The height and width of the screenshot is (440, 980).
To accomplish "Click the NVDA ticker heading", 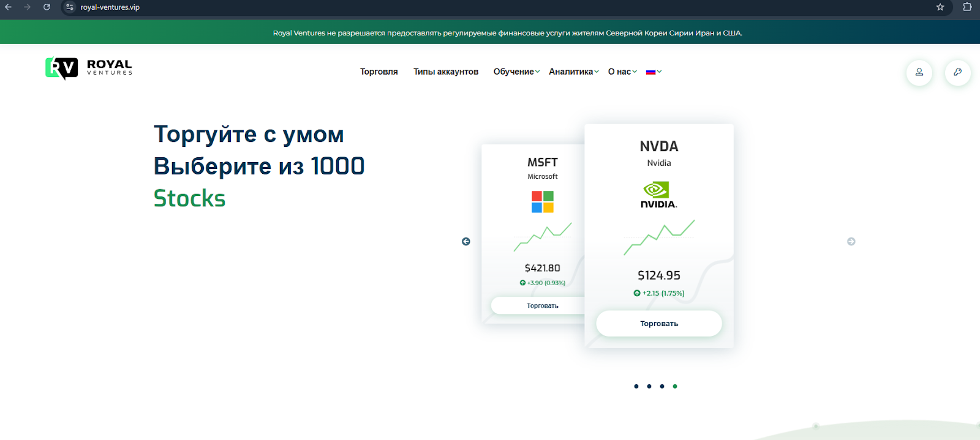I will pos(659,146).
